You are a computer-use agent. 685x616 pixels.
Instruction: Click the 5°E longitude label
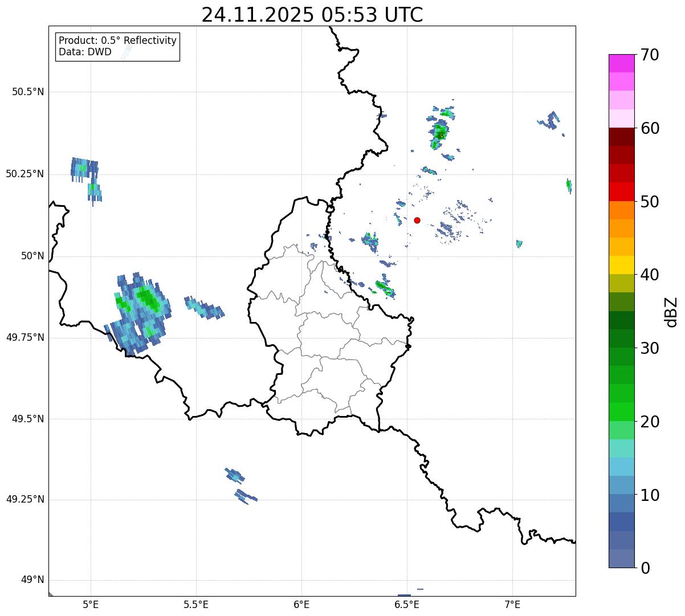click(91, 604)
